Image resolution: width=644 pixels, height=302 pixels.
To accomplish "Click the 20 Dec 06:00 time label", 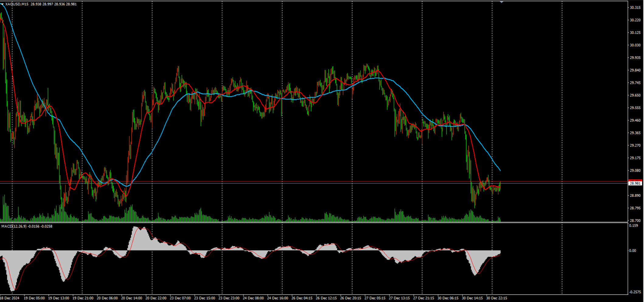I will coord(107,298).
